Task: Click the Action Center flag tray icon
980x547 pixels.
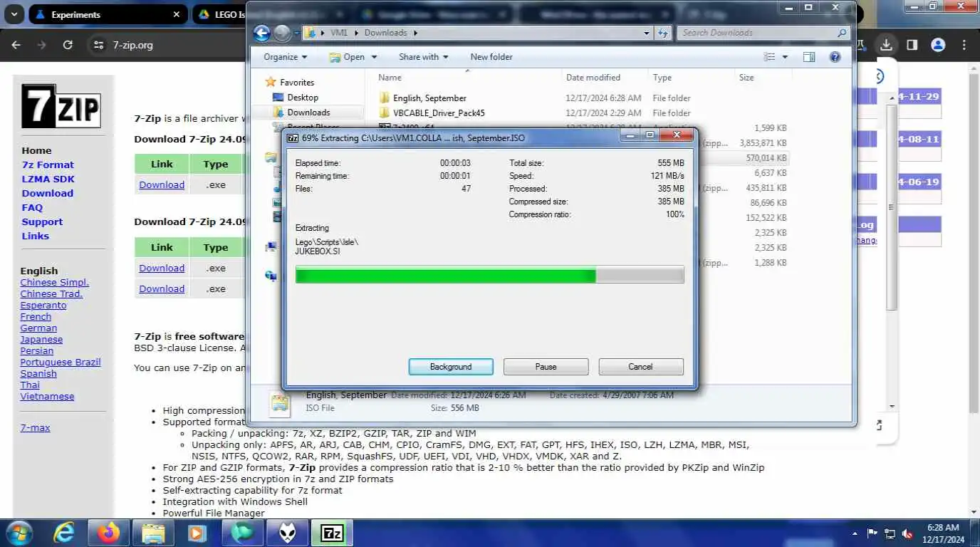Action: coord(872,533)
